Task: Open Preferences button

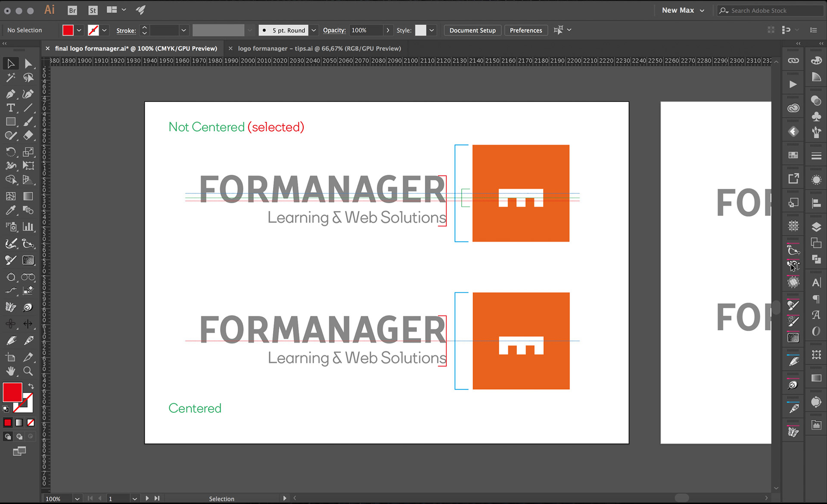Action: coord(526,30)
